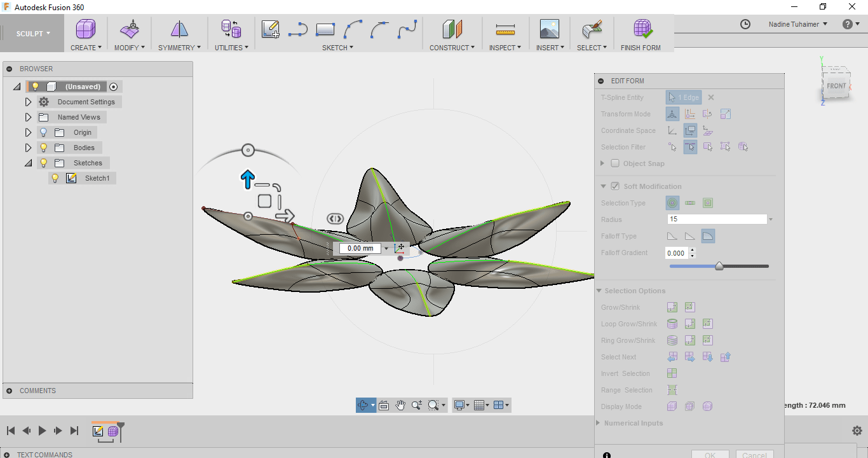The height and width of the screenshot is (458, 868).
Task: Uncheck the Soft Modification checkbox
Action: point(615,186)
